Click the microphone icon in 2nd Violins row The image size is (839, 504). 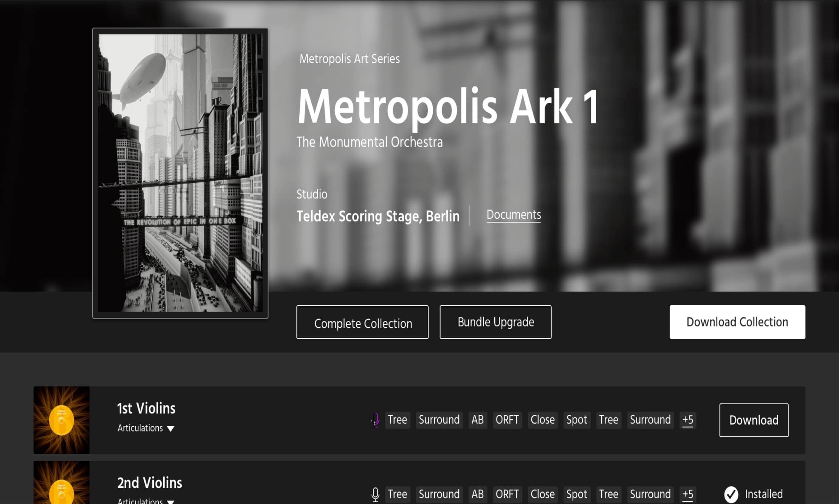(x=375, y=494)
